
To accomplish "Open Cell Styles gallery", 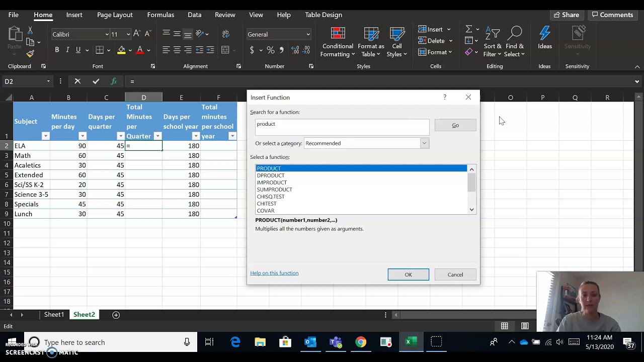I will [x=397, y=42].
